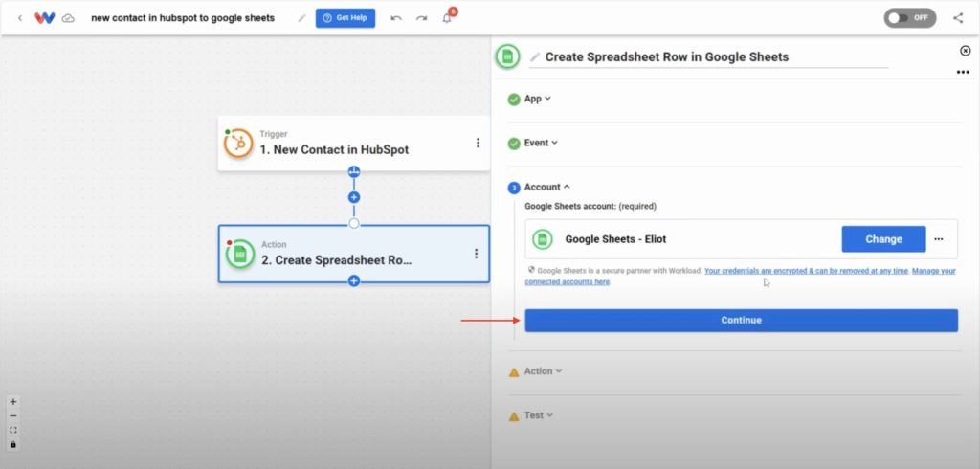980x469 pixels.
Task: Click the Action warning triangle icon
Action: 514,372
